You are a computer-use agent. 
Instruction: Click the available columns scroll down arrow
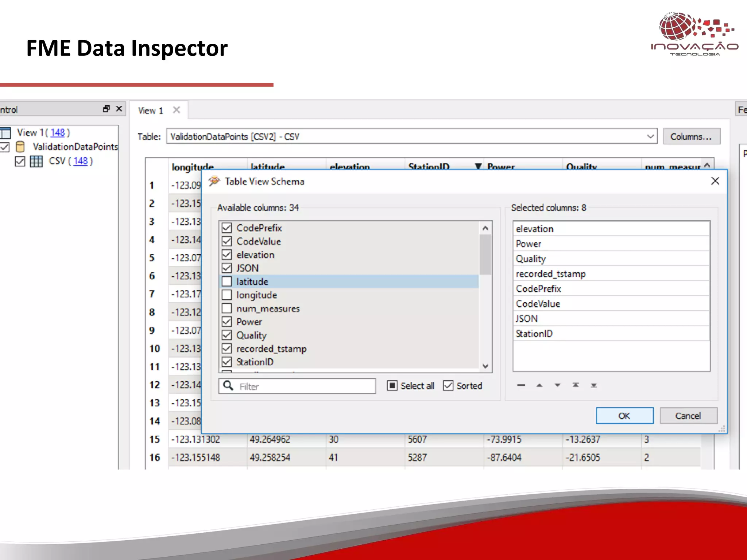tap(485, 366)
